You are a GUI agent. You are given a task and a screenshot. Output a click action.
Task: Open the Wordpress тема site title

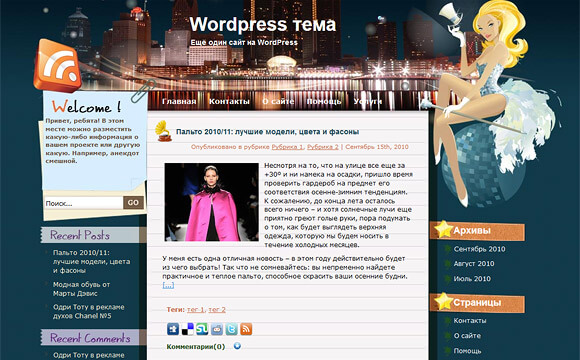263,25
